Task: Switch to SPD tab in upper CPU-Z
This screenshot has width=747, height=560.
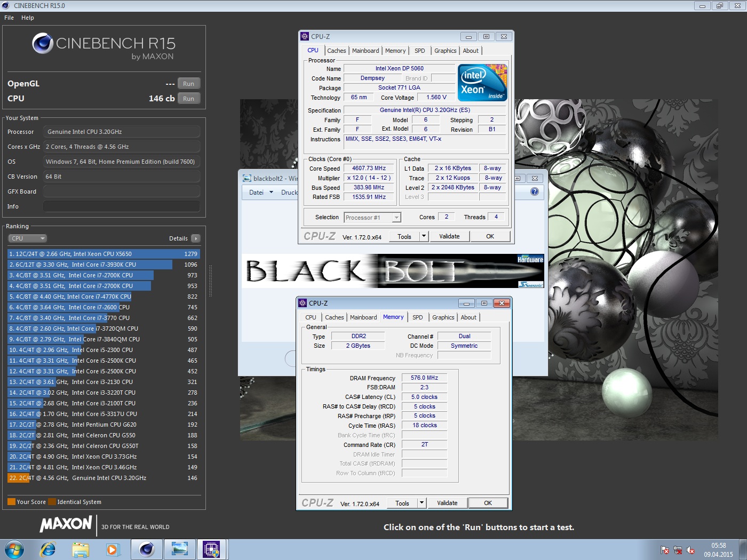Action: tap(420, 51)
